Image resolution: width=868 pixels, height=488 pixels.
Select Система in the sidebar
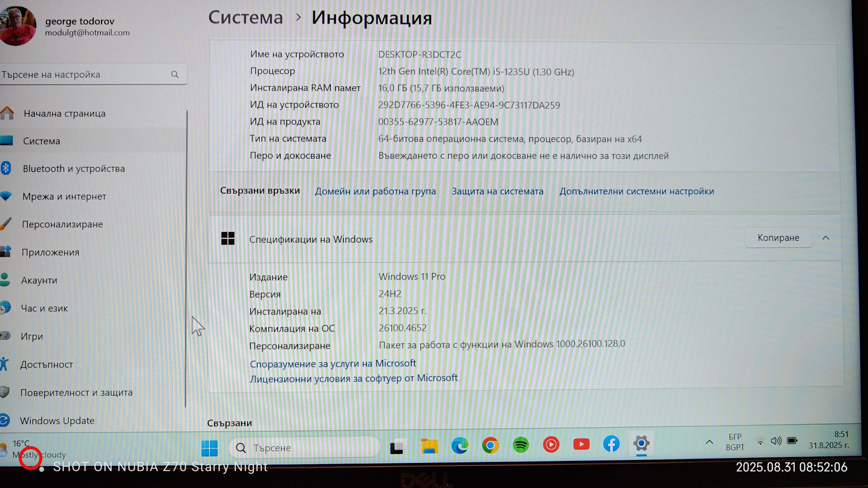pos(42,141)
